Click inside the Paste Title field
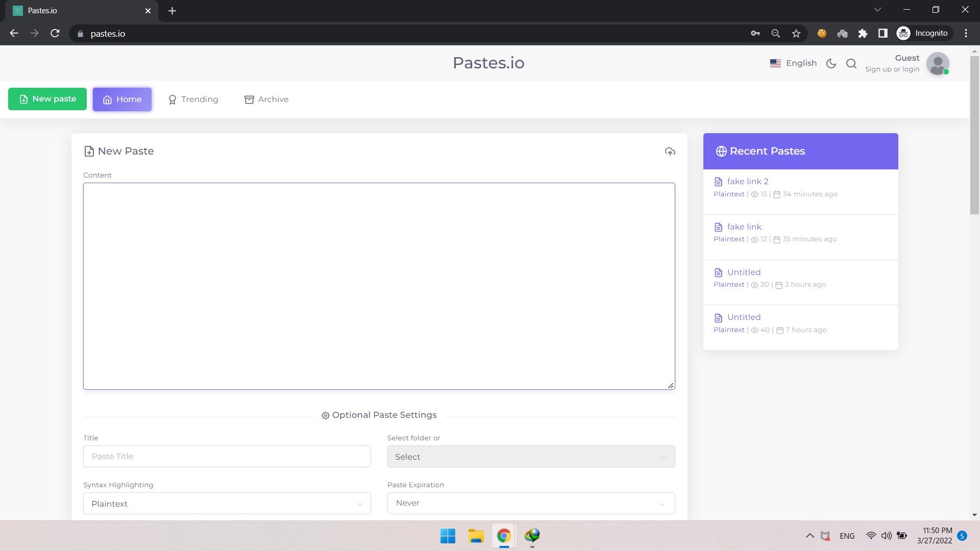Viewport: 980px width, 551px height. [x=227, y=456]
